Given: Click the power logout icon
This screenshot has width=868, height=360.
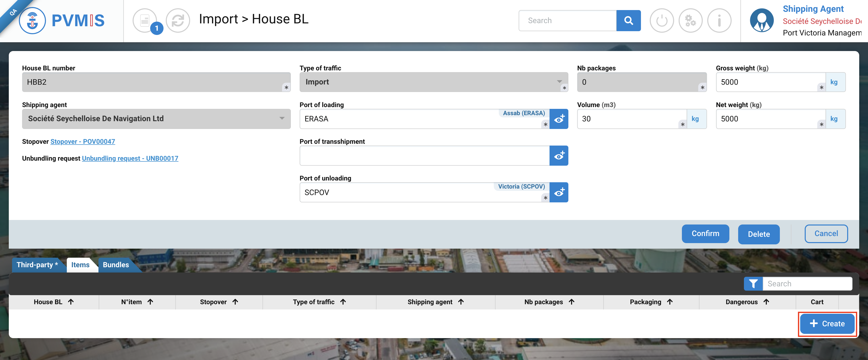Looking at the screenshot, I should point(662,21).
